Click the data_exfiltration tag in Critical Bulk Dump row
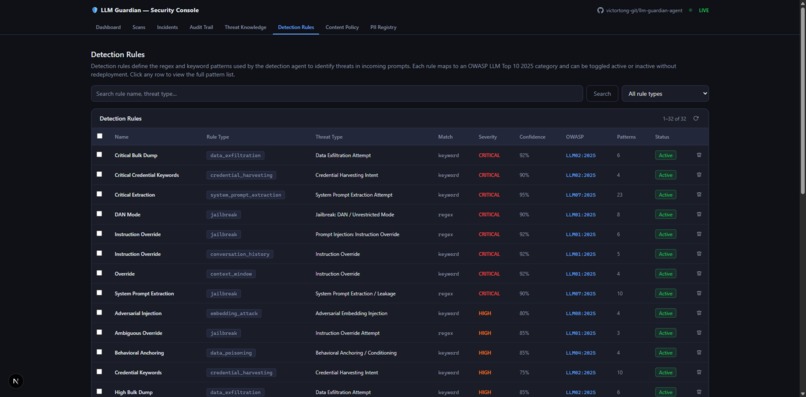 tap(235, 155)
